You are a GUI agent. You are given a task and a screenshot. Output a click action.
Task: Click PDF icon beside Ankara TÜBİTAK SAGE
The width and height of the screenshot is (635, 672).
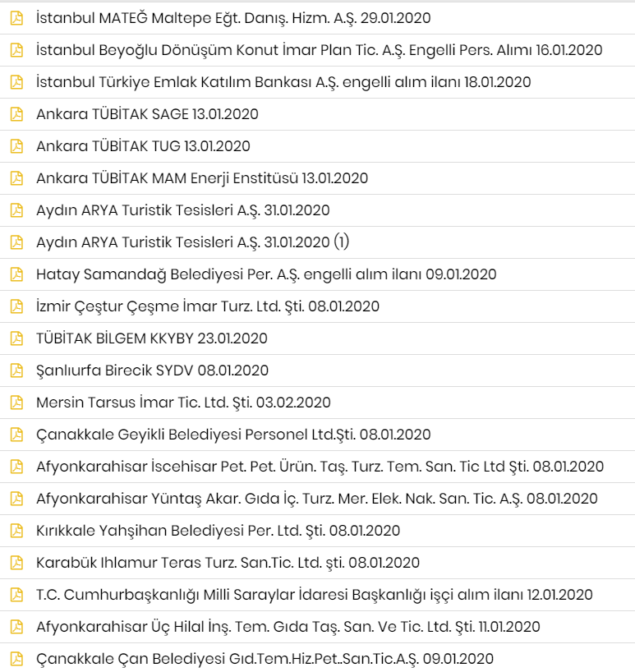[x=16, y=114]
